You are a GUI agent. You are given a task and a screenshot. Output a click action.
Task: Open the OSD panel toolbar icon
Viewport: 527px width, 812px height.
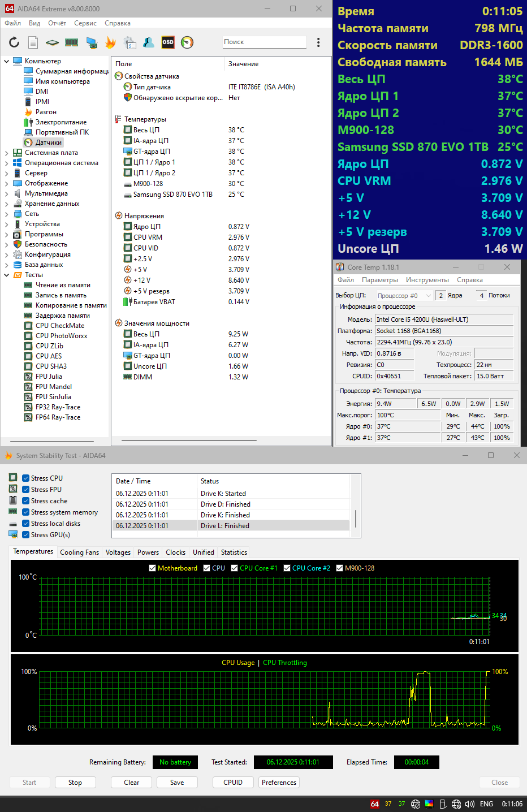coord(168,42)
